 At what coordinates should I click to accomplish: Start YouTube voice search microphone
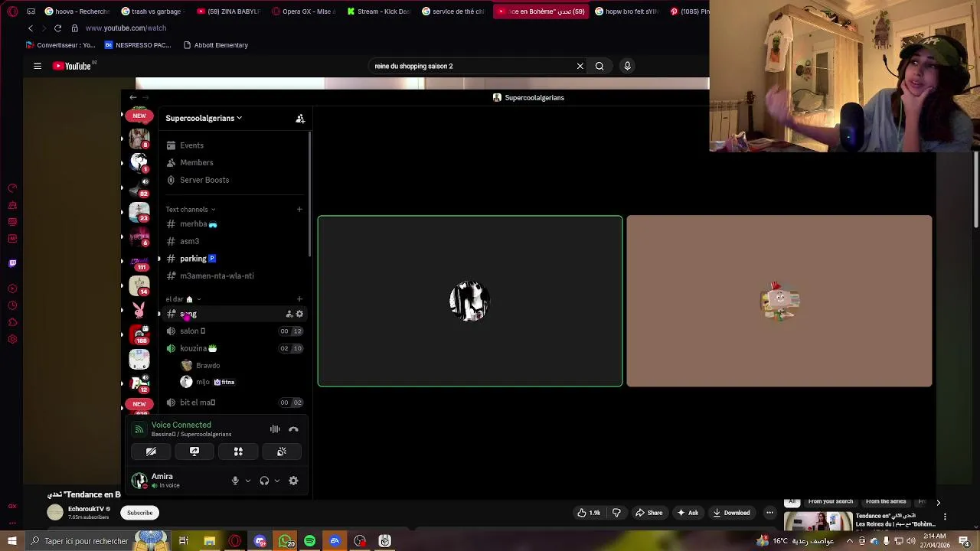[x=627, y=66]
